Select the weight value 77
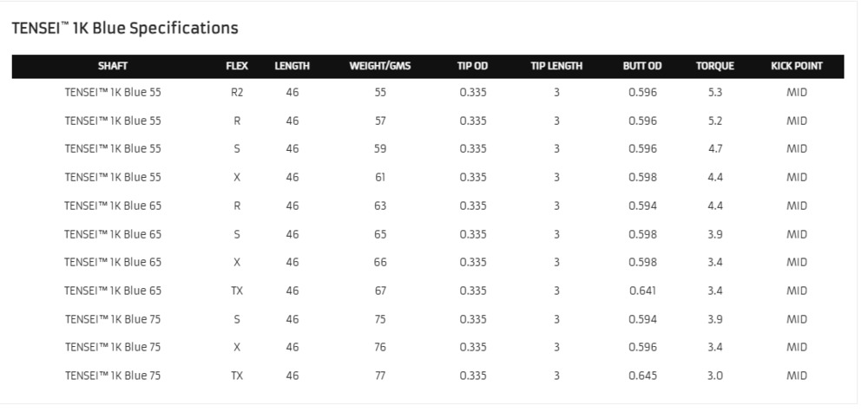 (380, 376)
